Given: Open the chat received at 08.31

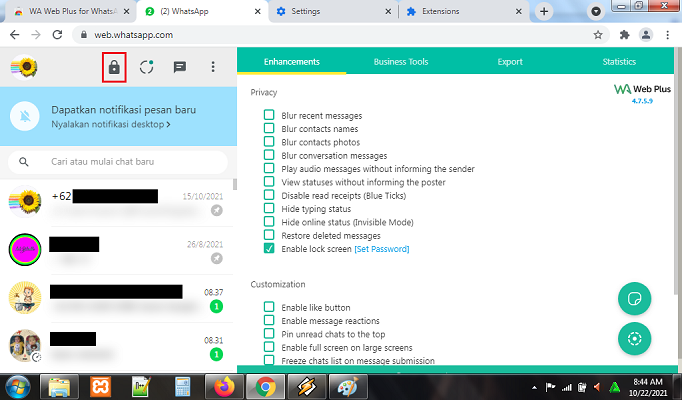Looking at the screenshot, I should 117,346.
